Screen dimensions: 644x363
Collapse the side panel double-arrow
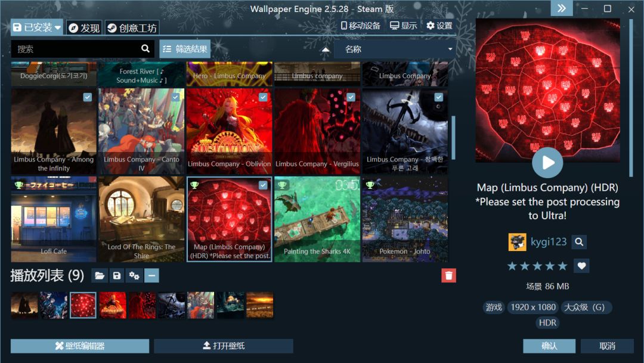[x=562, y=8]
